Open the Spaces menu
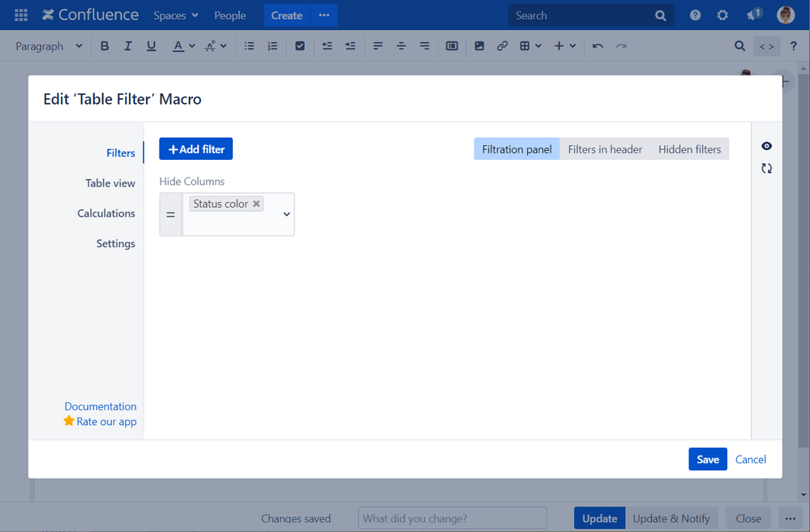 click(x=176, y=15)
